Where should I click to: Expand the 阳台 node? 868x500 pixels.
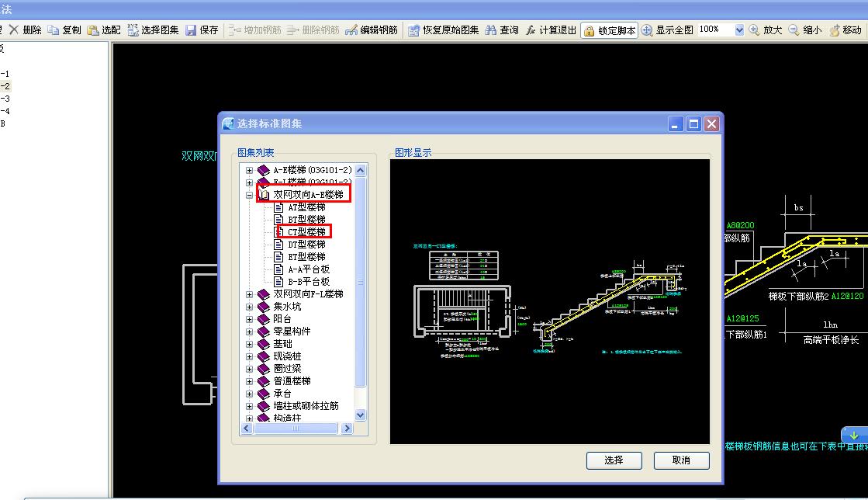(x=249, y=319)
